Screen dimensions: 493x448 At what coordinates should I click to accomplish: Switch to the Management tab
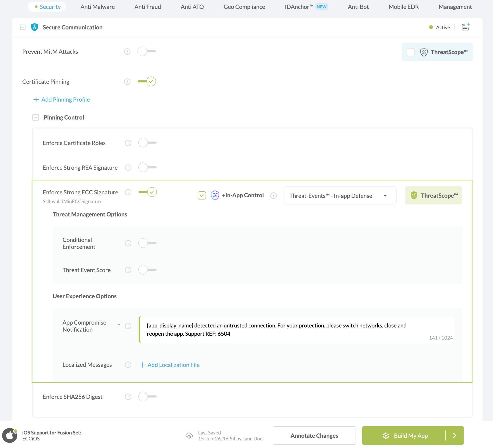point(455,7)
